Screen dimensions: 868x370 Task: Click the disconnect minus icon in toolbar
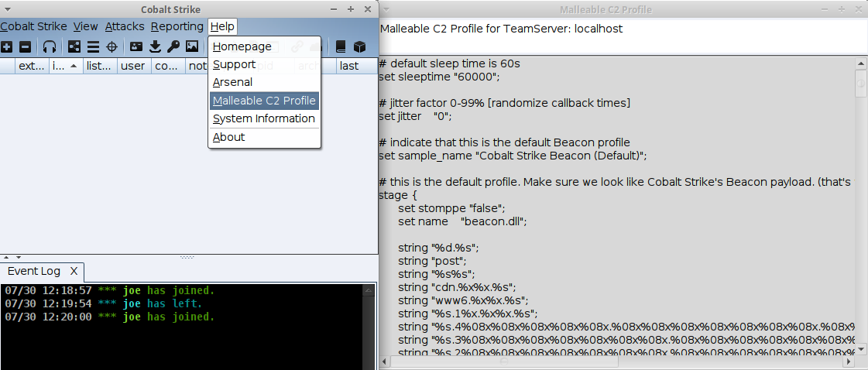(25, 47)
